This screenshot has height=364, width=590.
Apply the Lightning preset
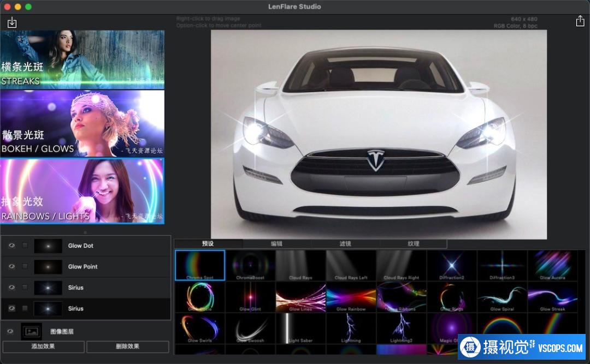(x=351, y=329)
